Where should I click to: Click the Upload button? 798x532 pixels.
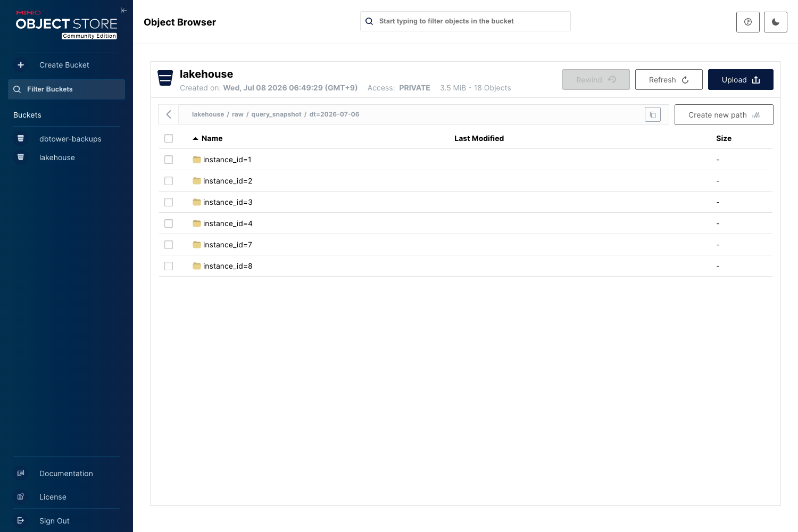click(741, 80)
